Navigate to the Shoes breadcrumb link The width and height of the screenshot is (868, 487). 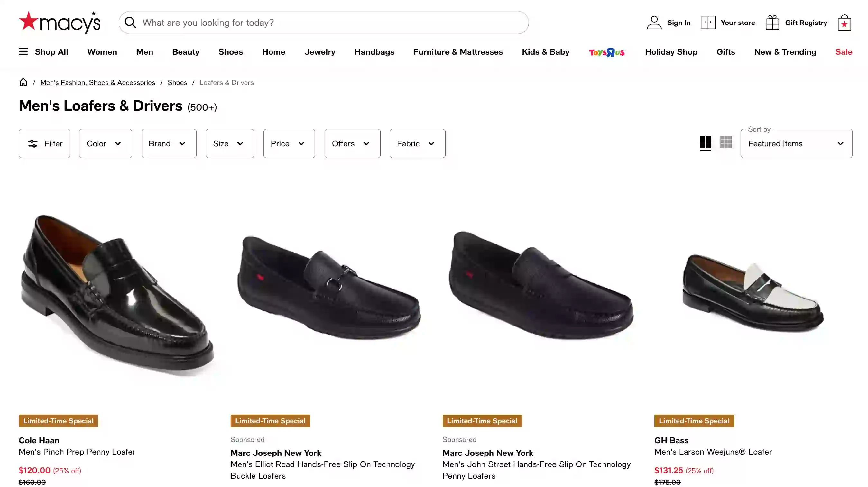pyautogui.click(x=177, y=82)
